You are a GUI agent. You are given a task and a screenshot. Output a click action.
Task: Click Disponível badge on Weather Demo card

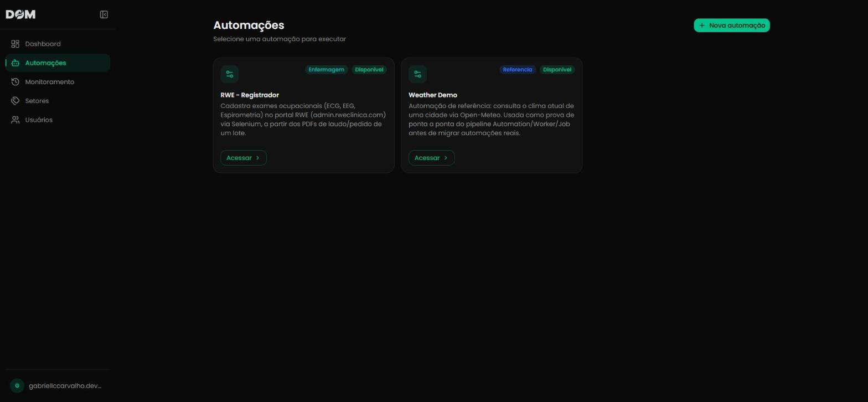point(557,70)
